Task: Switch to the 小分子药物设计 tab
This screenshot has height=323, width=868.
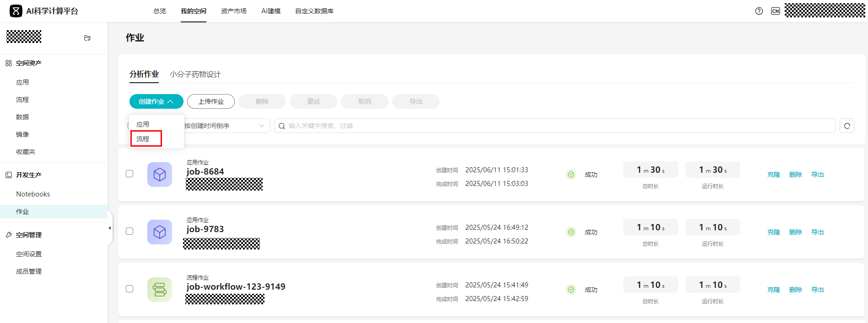Action: [x=195, y=74]
